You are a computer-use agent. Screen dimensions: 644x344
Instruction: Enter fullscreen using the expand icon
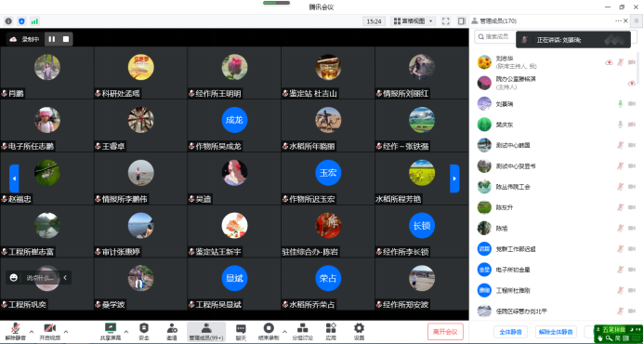point(446,21)
